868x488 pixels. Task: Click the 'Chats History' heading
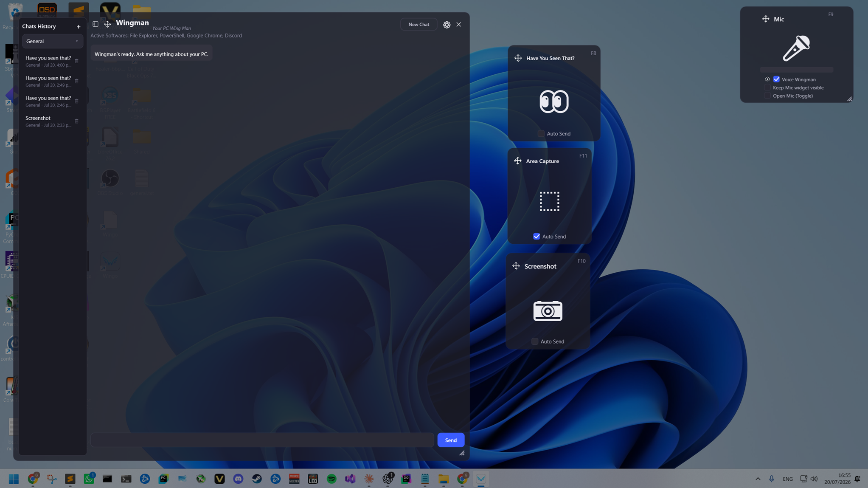pyautogui.click(x=39, y=26)
